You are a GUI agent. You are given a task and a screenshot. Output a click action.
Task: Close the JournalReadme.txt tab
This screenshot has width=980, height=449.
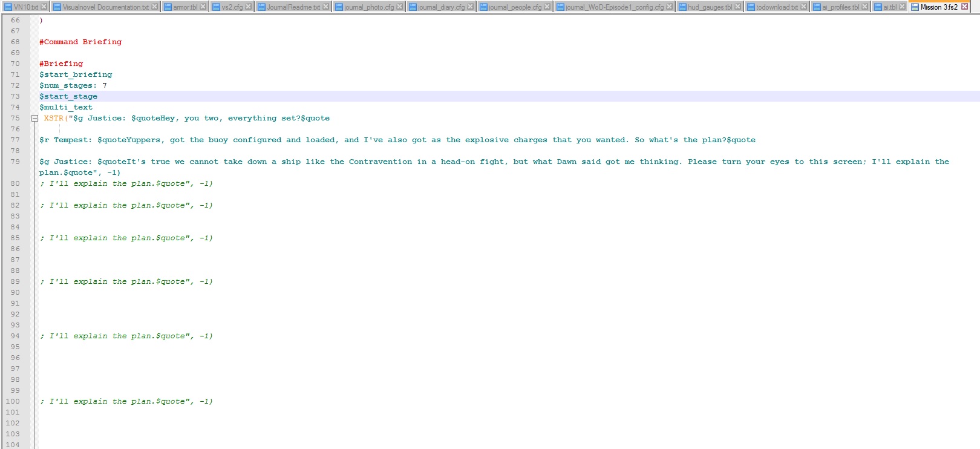point(325,7)
